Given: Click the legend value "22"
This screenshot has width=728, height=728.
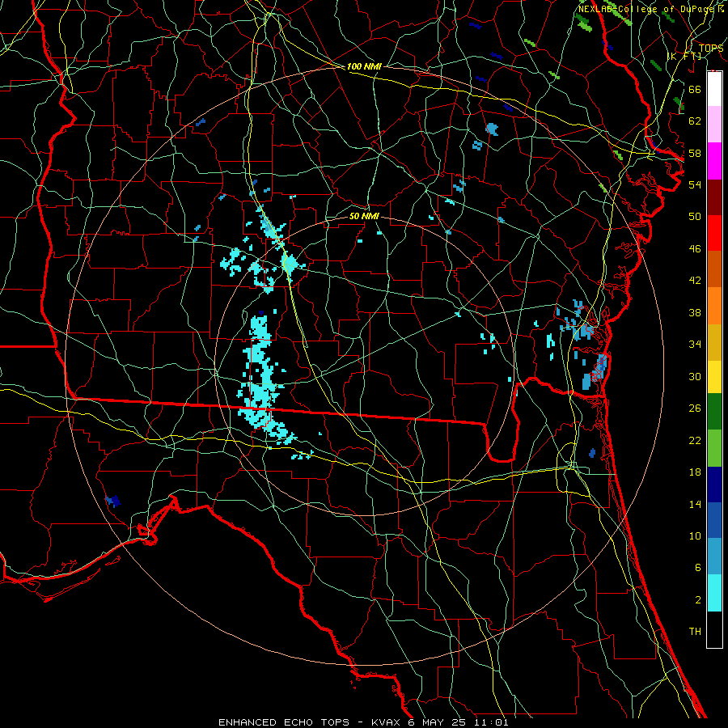Looking at the screenshot, I should tap(695, 440).
